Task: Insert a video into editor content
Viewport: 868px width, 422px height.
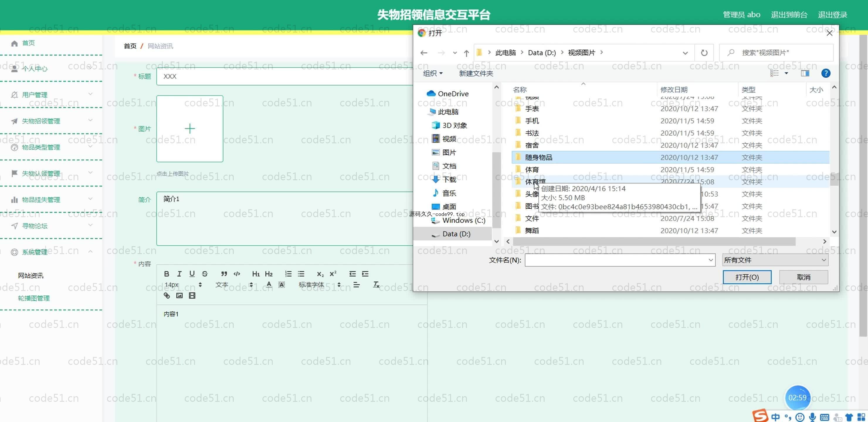Action: point(192,295)
